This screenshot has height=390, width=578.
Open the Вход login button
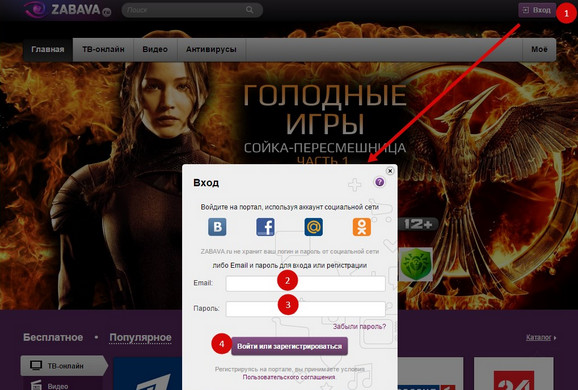(537, 10)
